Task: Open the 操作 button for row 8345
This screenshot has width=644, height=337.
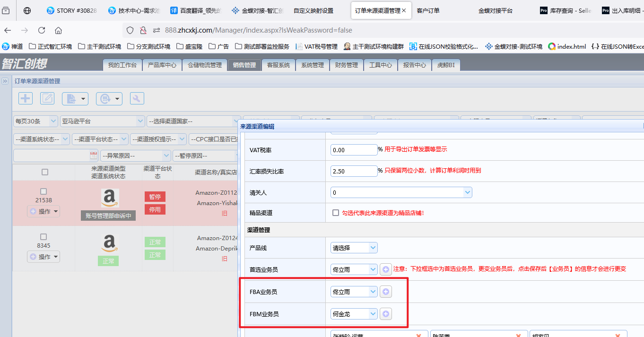Action: point(44,257)
